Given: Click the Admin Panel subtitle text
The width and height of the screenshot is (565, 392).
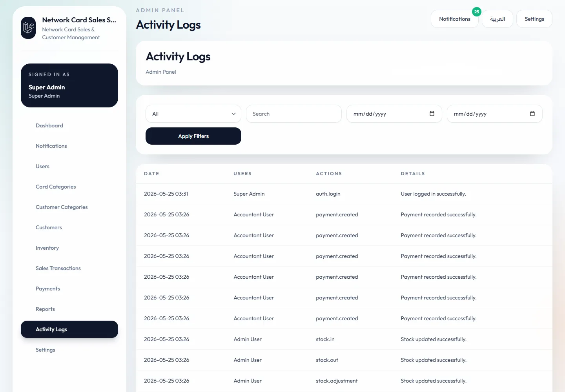Looking at the screenshot, I should pos(161,72).
